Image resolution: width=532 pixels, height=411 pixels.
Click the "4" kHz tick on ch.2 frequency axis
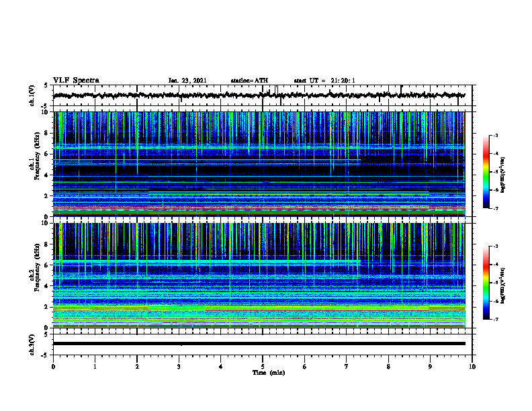tap(47, 286)
